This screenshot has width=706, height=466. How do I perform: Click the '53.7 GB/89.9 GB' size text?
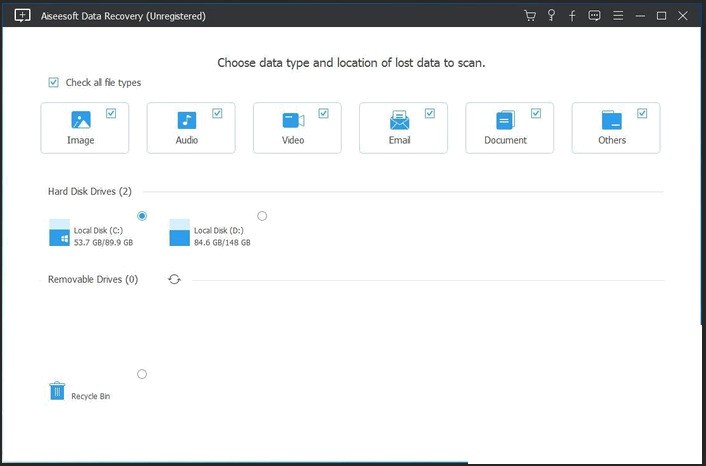point(103,243)
